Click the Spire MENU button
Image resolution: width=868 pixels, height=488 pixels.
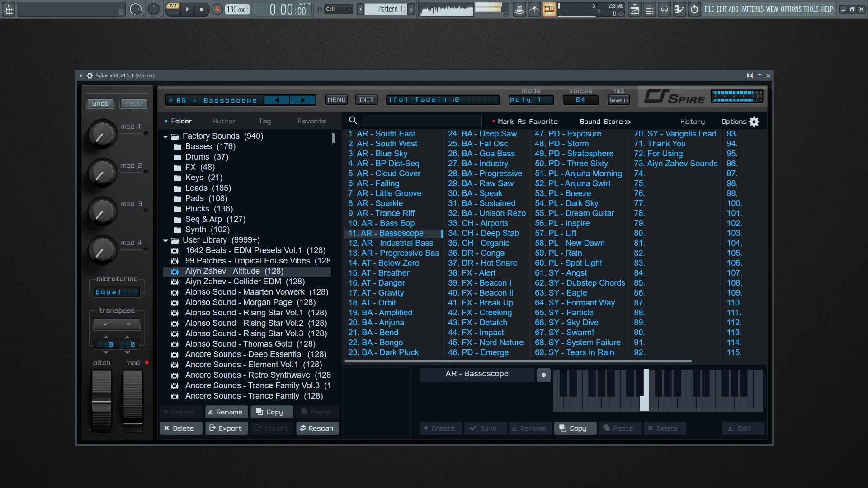(336, 100)
